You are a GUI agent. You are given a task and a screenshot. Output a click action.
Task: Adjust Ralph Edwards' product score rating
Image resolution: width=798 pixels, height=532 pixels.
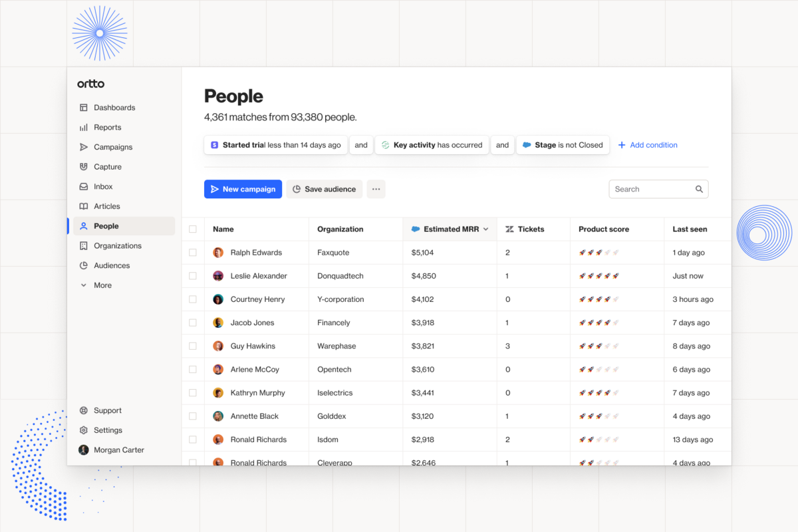point(598,252)
